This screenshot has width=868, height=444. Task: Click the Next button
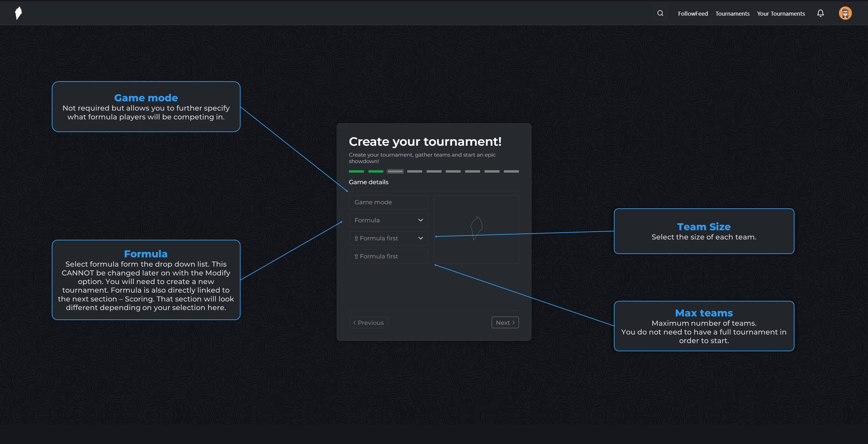[x=505, y=323]
